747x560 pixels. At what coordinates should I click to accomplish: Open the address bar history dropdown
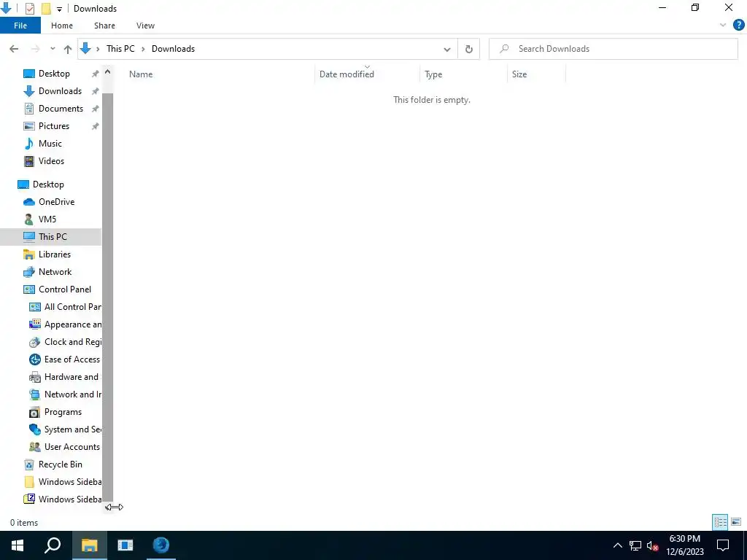tap(447, 49)
